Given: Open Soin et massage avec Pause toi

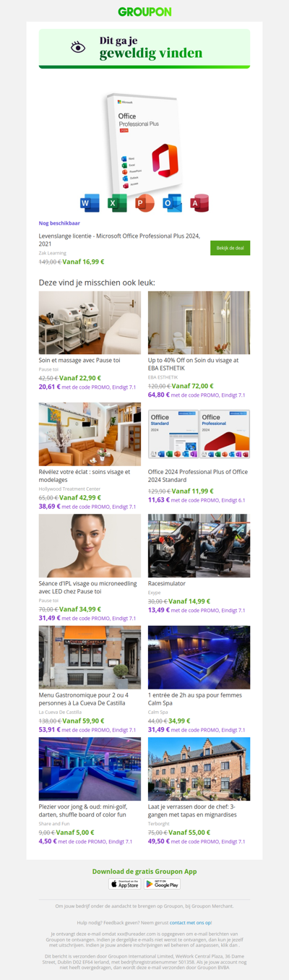Looking at the screenshot, I should click(x=79, y=360).
